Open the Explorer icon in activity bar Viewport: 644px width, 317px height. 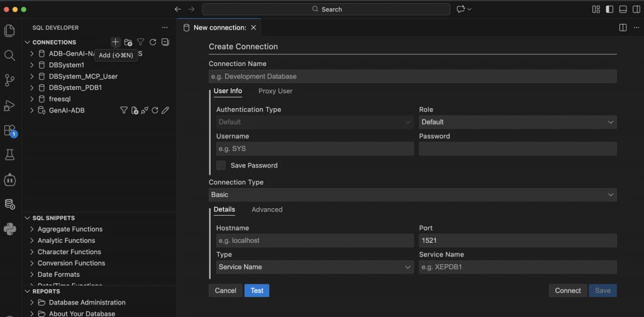[x=9, y=30]
